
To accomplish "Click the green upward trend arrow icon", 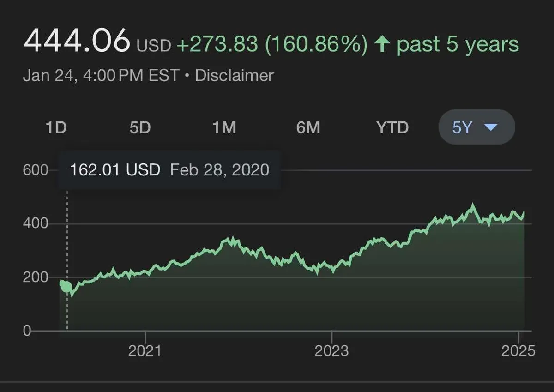I will click(381, 45).
